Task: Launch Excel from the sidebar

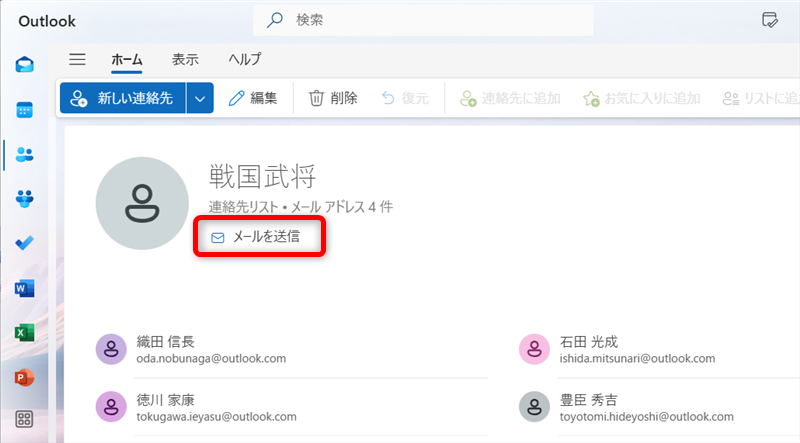Action: click(x=25, y=332)
